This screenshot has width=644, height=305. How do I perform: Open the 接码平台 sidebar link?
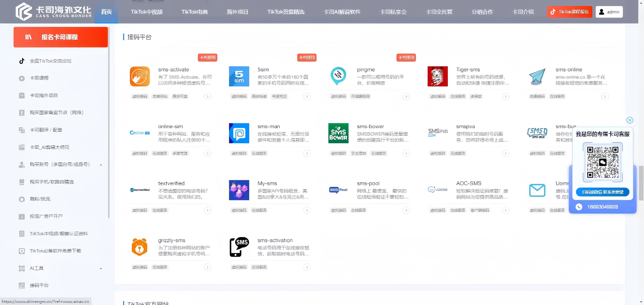click(x=39, y=285)
